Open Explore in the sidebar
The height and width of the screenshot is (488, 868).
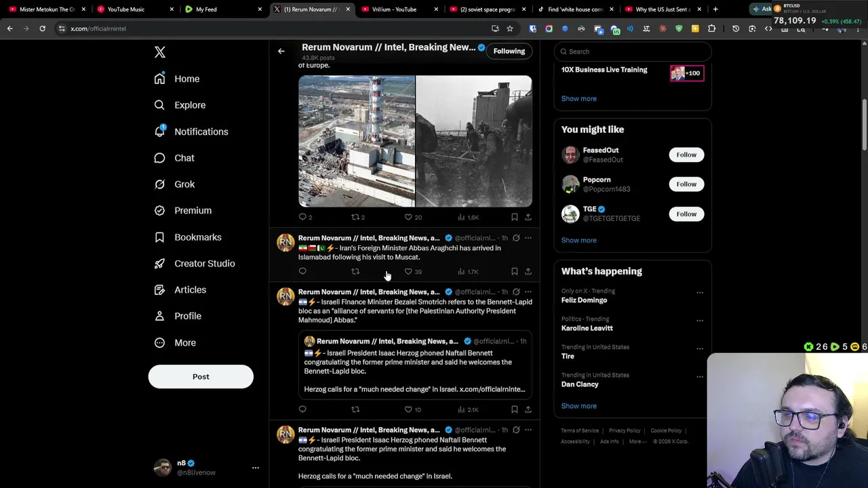[180, 105]
